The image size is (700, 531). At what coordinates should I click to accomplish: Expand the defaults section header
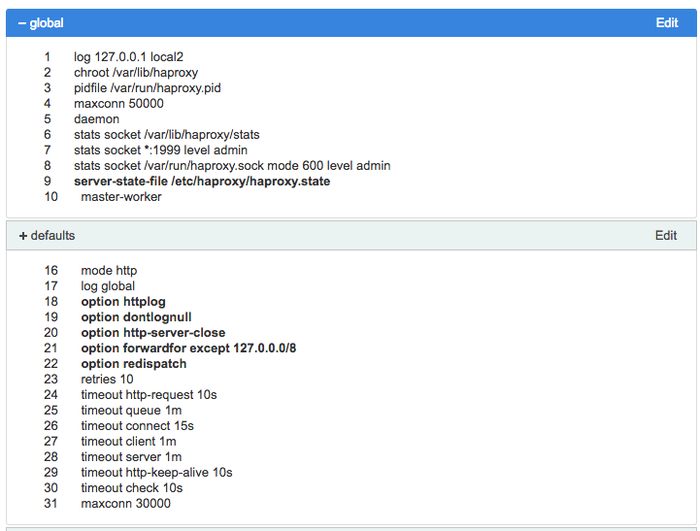click(351, 235)
